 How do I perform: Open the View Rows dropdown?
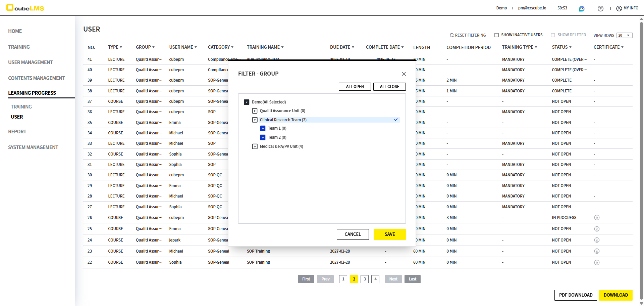(x=624, y=35)
